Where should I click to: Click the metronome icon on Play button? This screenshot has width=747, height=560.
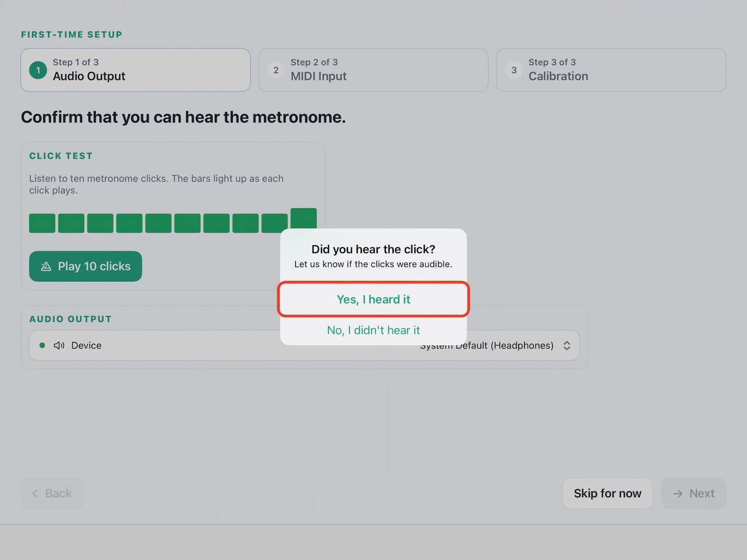pyautogui.click(x=46, y=267)
